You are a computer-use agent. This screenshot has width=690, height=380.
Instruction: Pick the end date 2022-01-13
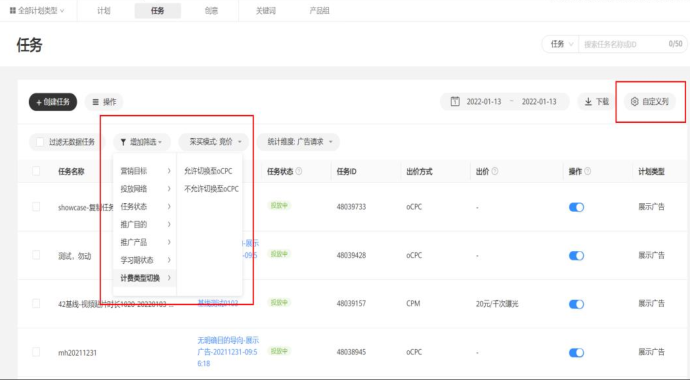pos(539,102)
